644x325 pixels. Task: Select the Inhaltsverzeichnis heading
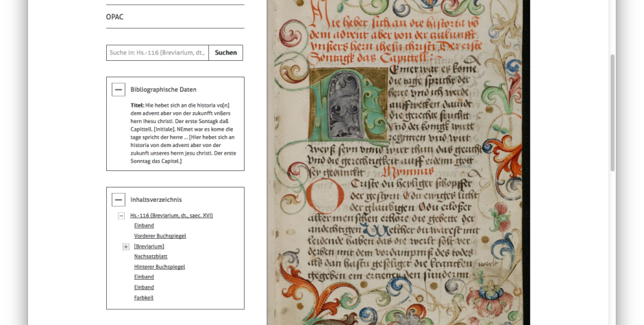pos(156,200)
